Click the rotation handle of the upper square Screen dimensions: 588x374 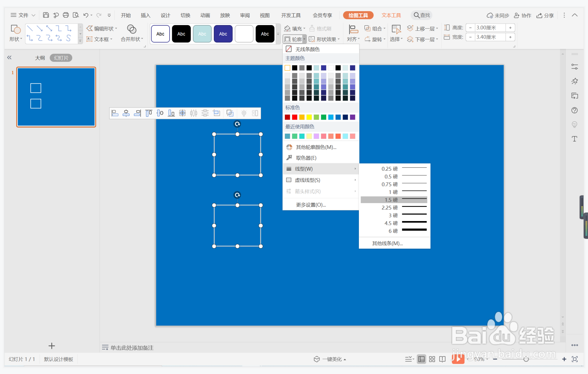237,124
